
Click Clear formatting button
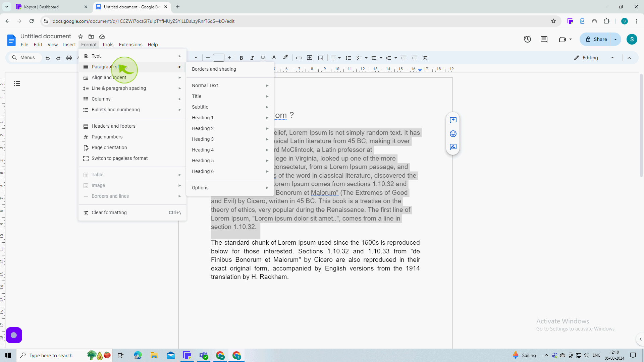[x=109, y=212]
